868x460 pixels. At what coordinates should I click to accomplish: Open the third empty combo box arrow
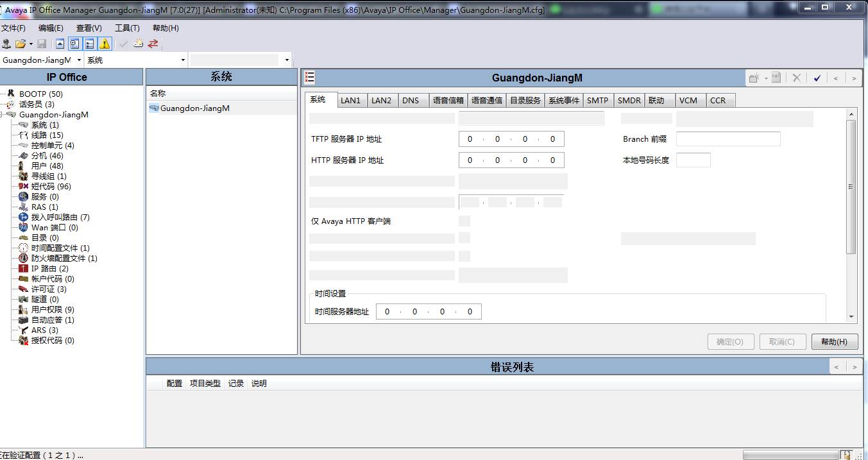pyautogui.click(x=287, y=60)
